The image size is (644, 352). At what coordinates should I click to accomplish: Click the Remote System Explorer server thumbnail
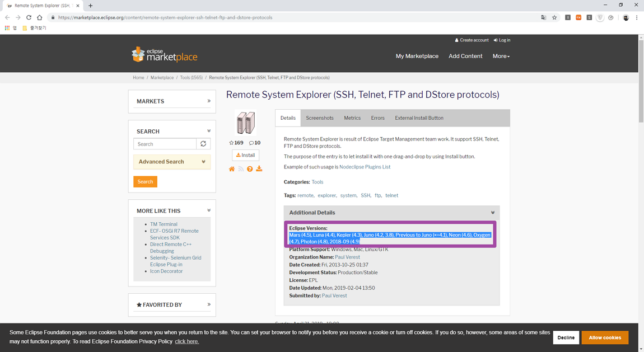click(x=246, y=123)
